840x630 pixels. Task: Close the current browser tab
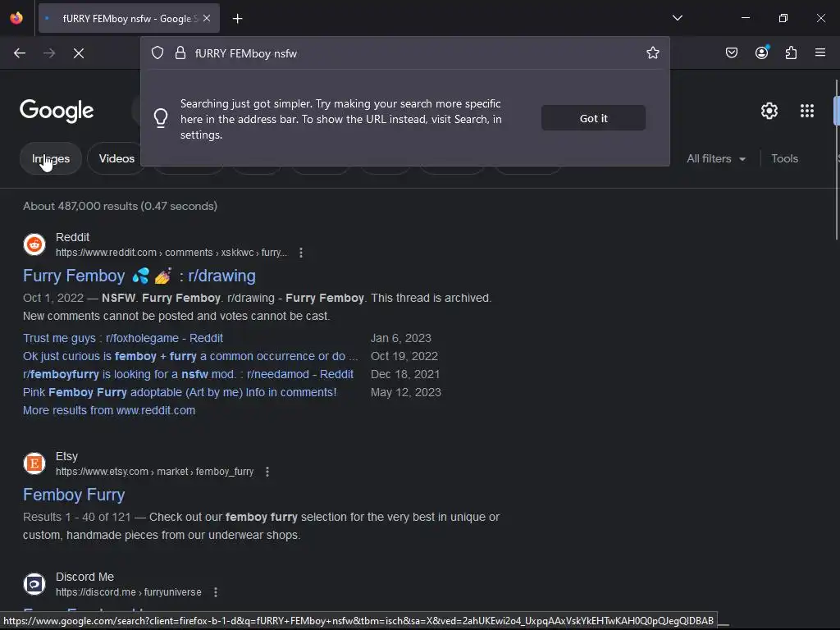(x=207, y=18)
